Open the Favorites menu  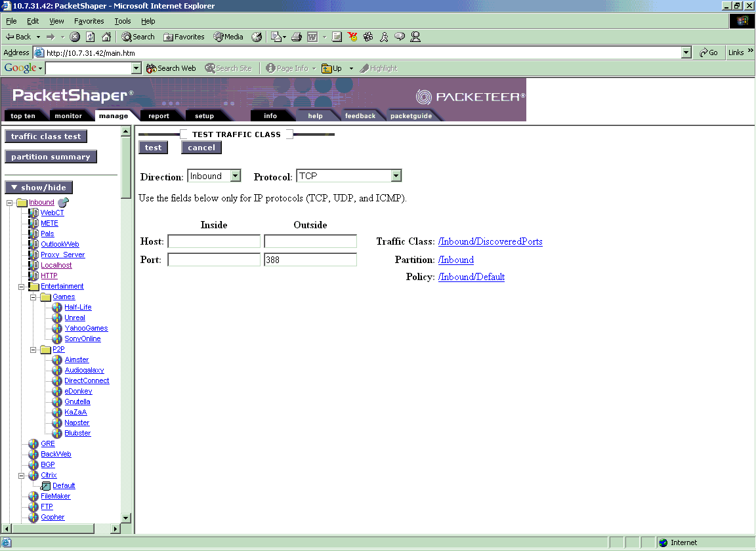[89, 21]
